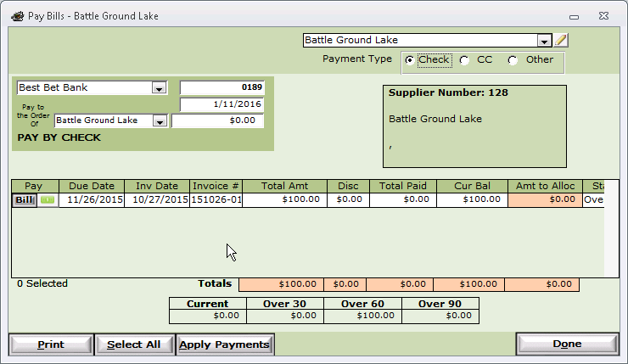Expand the Pay to the Order Of dropdown
Image resolution: width=628 pixels, height=364 pixels.
point(160,121)
